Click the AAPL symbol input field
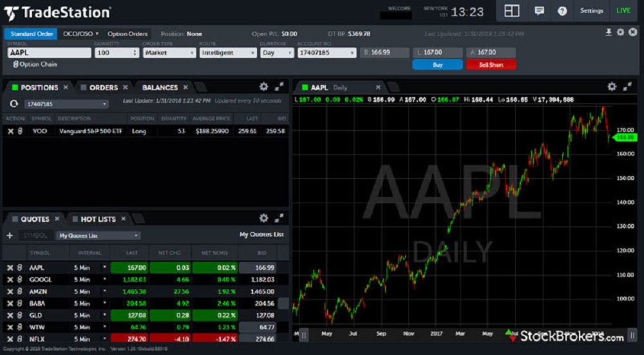 tap(49, 53)
